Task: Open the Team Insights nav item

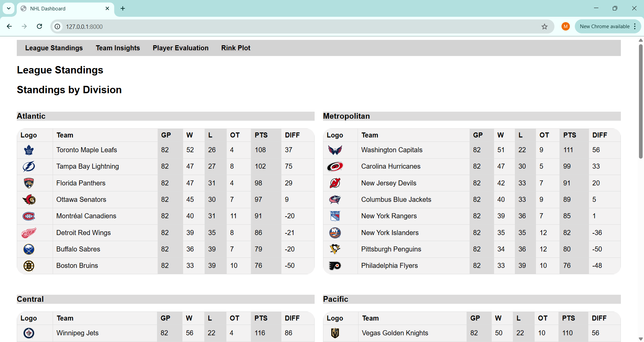Action: pos(118,48)
